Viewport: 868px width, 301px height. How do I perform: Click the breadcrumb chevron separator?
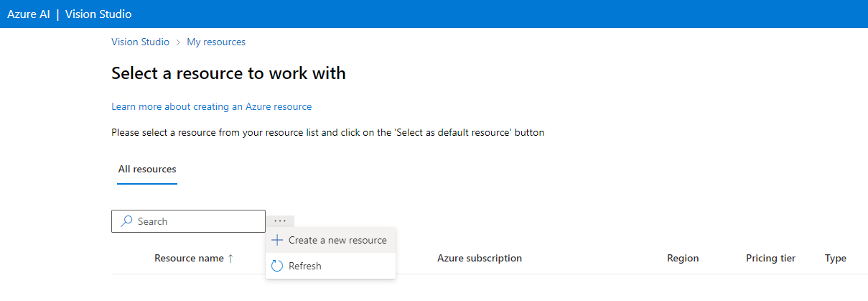[178, 42]
